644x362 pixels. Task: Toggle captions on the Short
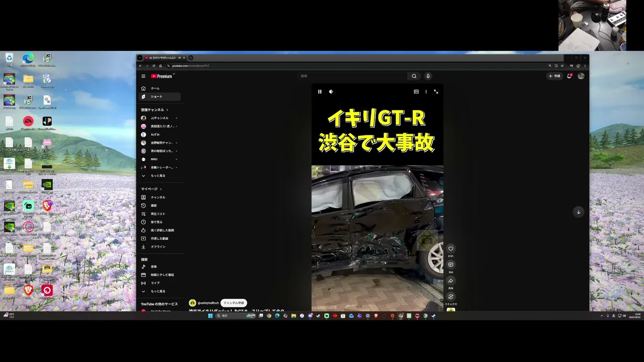point(416,92)
